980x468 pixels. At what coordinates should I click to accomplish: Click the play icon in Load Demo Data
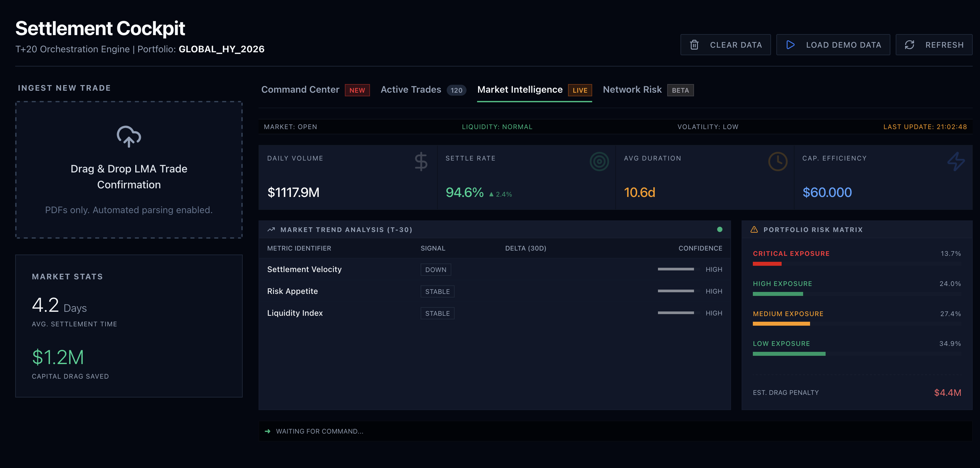[790, 45]
